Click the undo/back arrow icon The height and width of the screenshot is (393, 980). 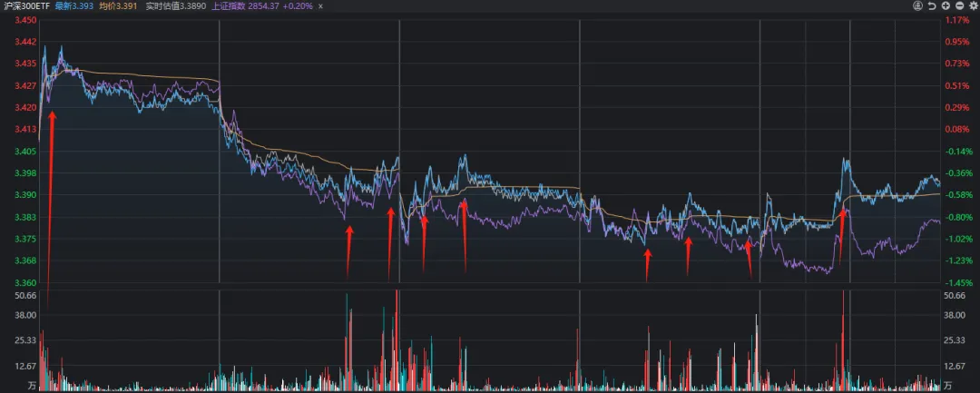[931, 6]
